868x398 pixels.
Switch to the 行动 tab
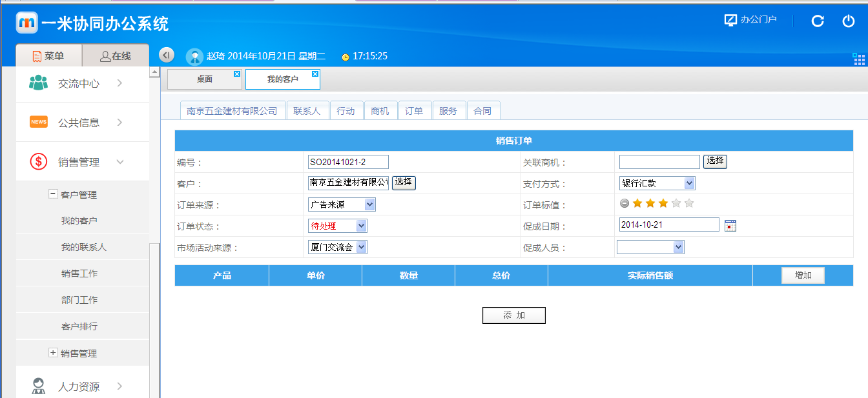click(x=346, y=111)
